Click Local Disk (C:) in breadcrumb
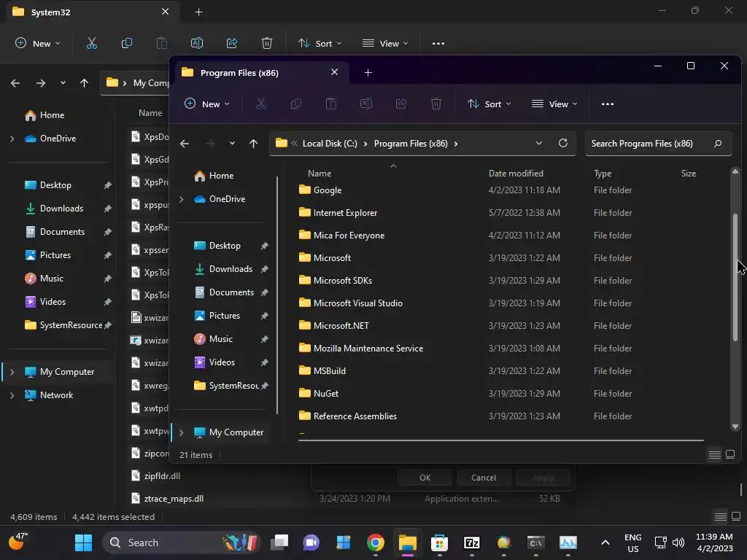The image size is (747, 560). click(x=330, y=144)
